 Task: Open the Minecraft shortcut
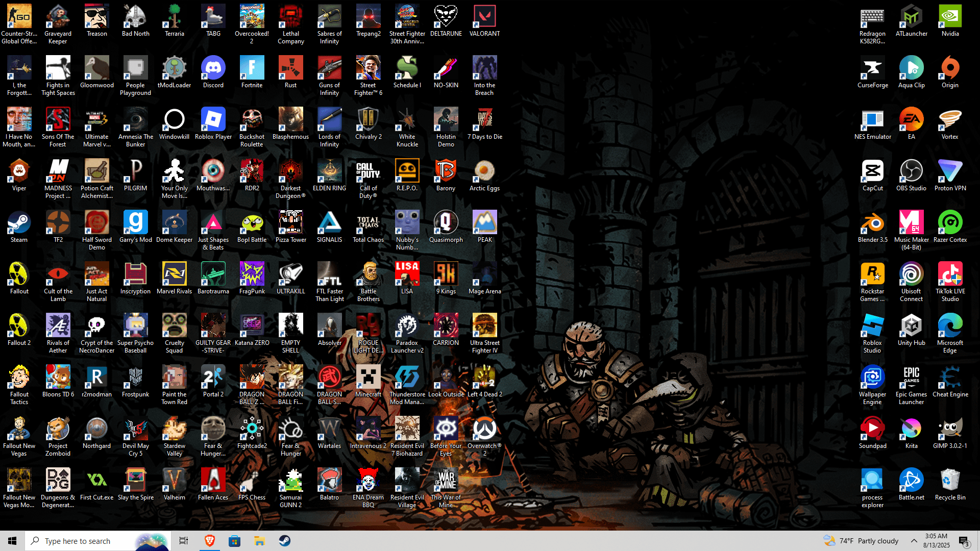[x=369, y=382]
